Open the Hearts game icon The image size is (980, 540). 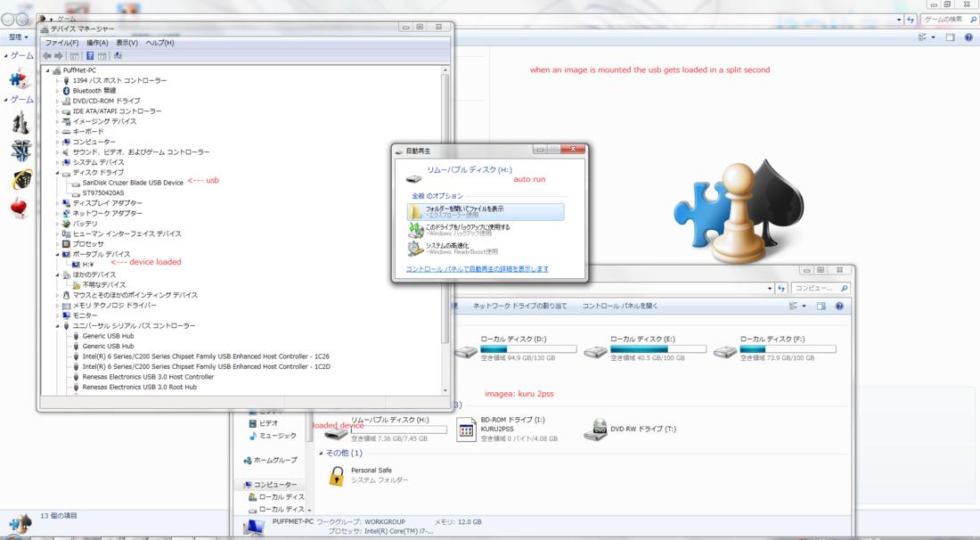(20, 209)
